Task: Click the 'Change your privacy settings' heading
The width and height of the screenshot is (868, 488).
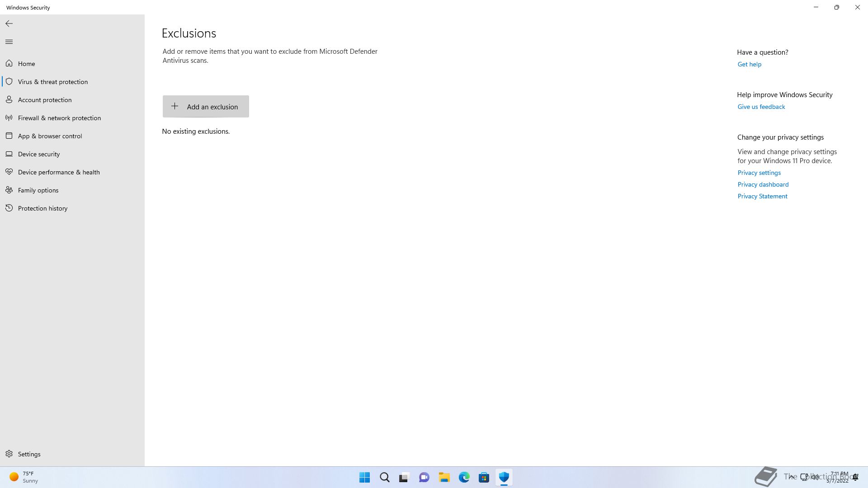Action: point(780,137)
